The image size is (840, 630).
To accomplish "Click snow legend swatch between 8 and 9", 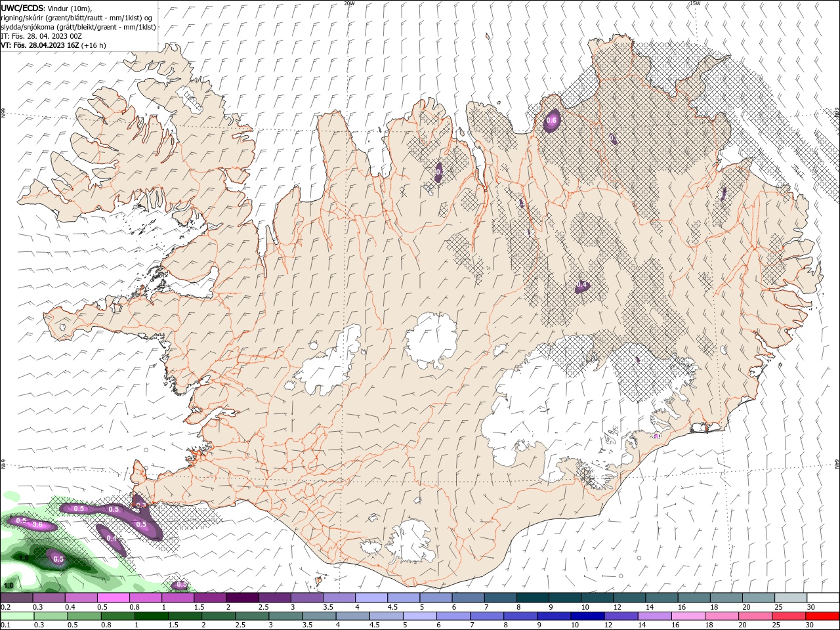I will (533, 598).
